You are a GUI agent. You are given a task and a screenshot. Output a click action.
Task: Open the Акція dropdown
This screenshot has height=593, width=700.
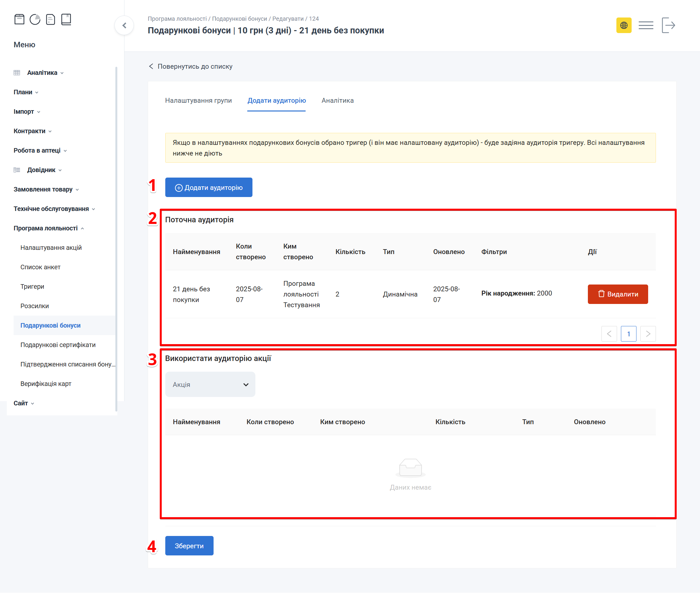point(210,384)
